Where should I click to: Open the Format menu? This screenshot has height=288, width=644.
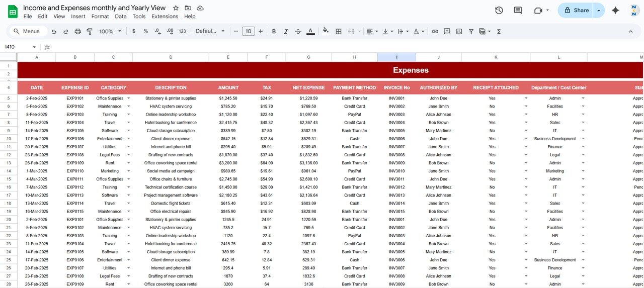click(100, 16)
